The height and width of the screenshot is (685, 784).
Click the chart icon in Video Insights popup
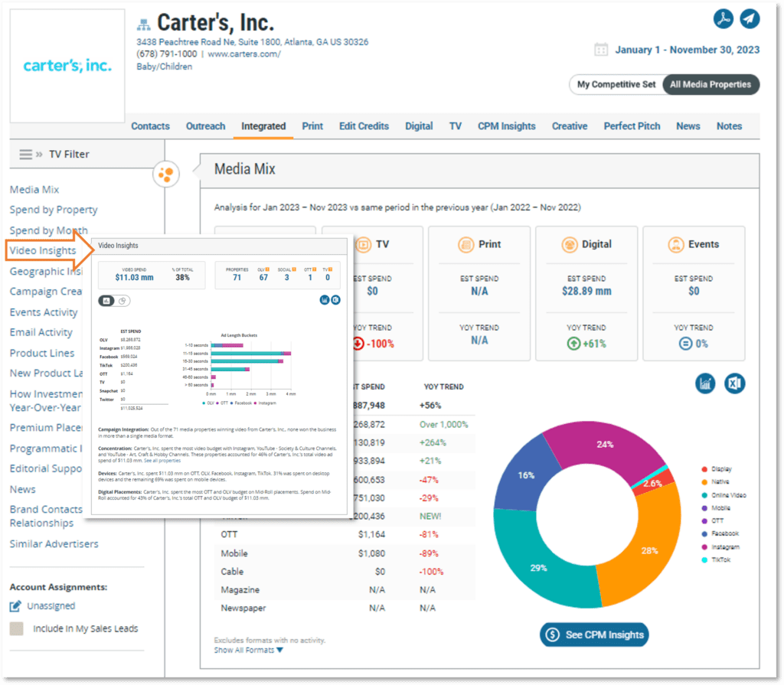(325, 300)
